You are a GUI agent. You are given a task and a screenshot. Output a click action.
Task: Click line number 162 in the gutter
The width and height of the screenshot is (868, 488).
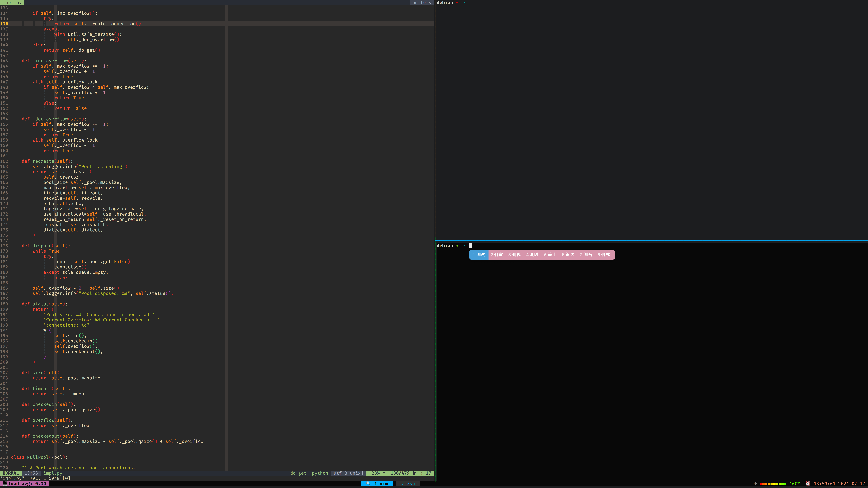point(4,161)
